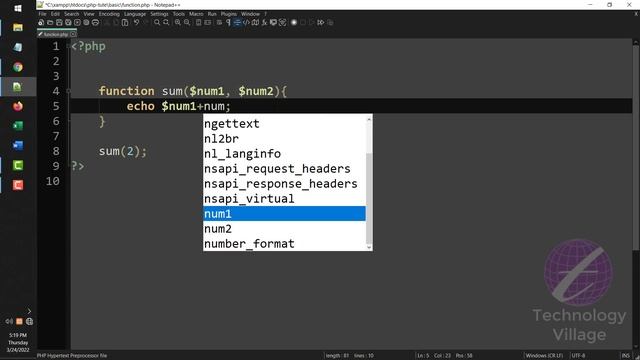Choose num2 from autocomplete list
This screenshot has width=640, height=360.
tap(284, 229)
